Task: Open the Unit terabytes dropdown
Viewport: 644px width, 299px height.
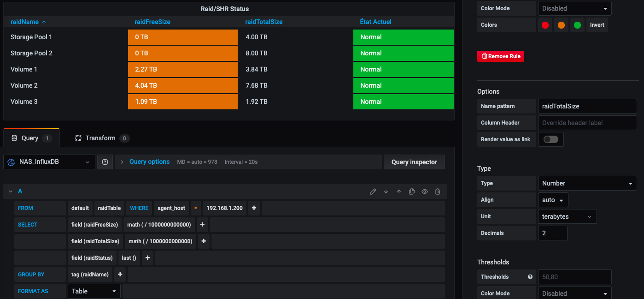Action: tap(567, 216)
